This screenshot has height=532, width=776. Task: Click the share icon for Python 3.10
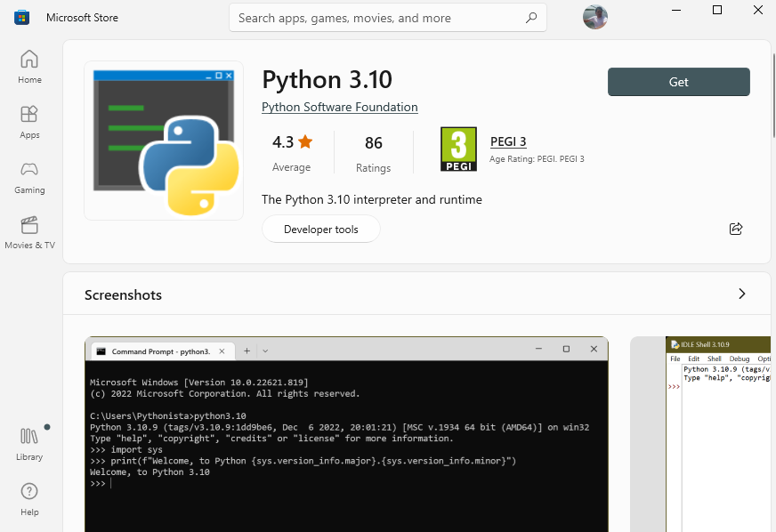(736, 229)
